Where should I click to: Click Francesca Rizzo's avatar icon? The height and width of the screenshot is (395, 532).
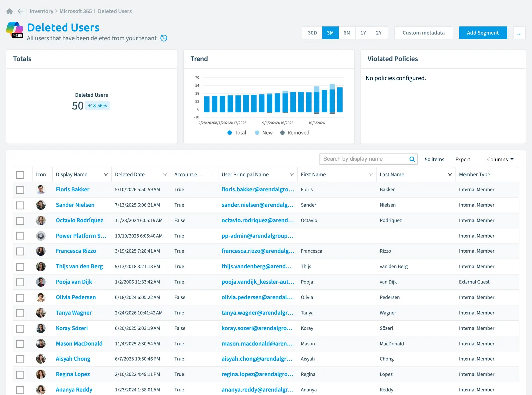tap(41, 251)
